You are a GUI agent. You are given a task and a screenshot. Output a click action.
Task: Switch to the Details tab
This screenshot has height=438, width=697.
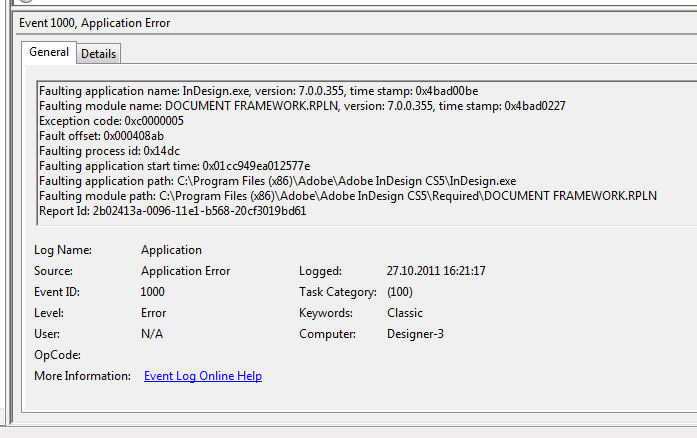(x=98, y=54)
